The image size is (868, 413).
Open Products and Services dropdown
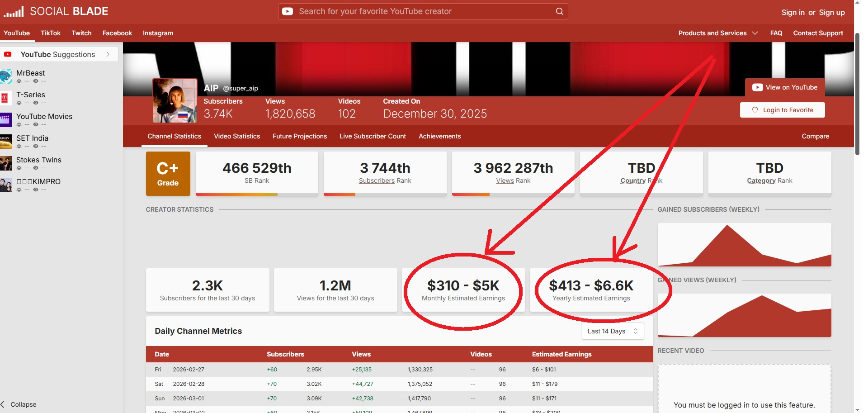point(717,33)
